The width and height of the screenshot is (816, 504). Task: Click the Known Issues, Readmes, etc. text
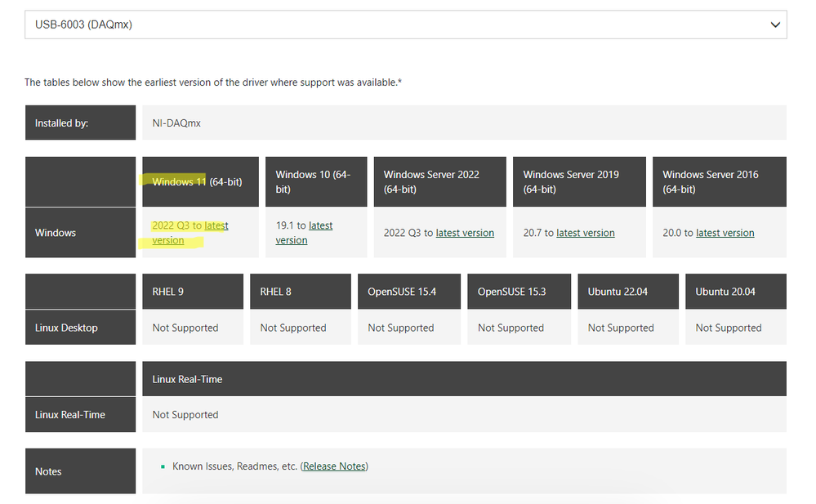coord(234,466)
